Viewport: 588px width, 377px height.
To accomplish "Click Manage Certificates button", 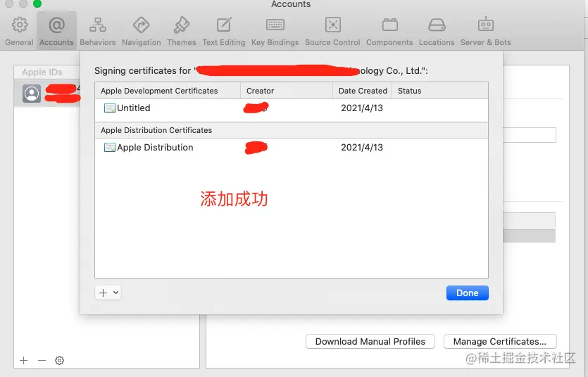I will tap(500, 341).
